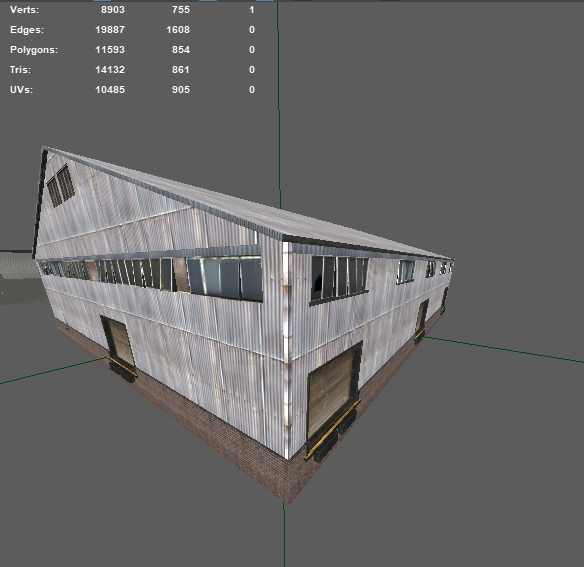584x567 pixels.
Task: Click the Verts label in the poly count
Action: click(x=24, y=10)
